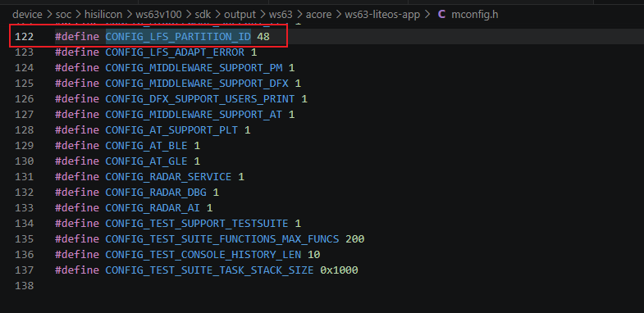Image resolution: width=644 pixels, height=313 pixels.
Task: Click the #define keyword on line 126
Action: pos(77,99)
